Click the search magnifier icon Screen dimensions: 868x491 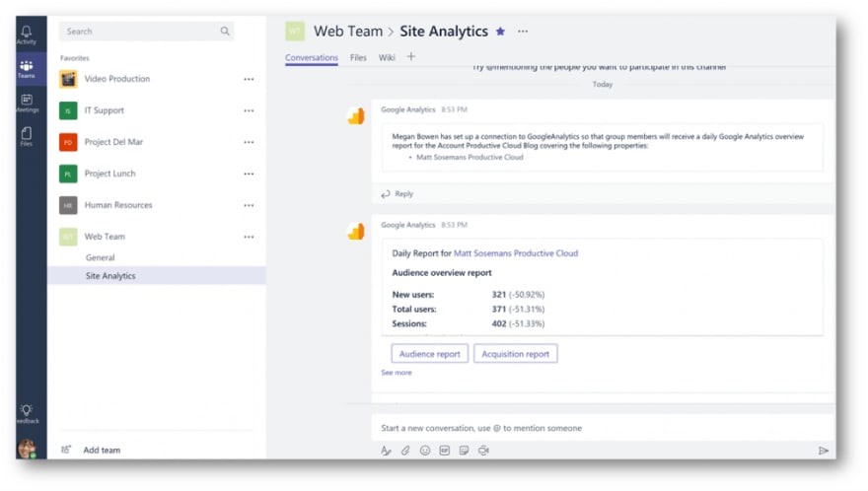[x=225, y=31]
